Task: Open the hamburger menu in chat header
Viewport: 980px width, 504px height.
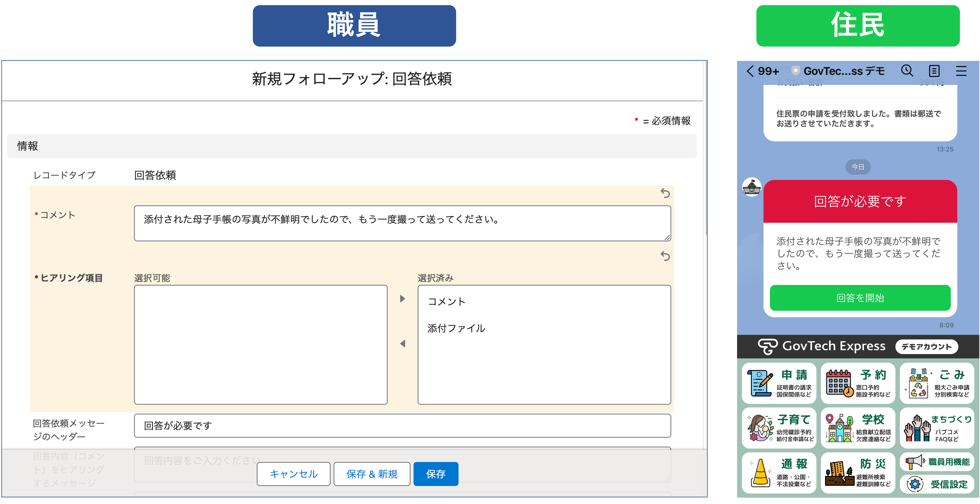Action: [x=961, y=71]
